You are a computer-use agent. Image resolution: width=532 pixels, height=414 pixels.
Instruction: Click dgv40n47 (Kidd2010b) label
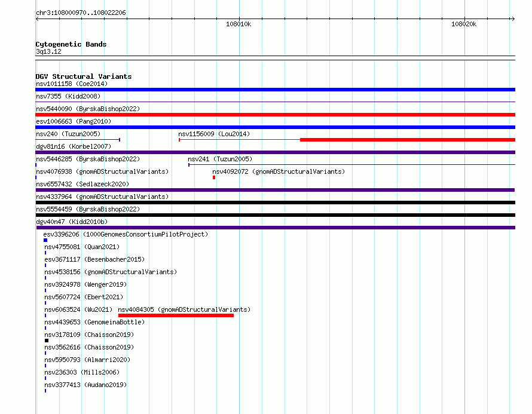click(x=72, y=222)
